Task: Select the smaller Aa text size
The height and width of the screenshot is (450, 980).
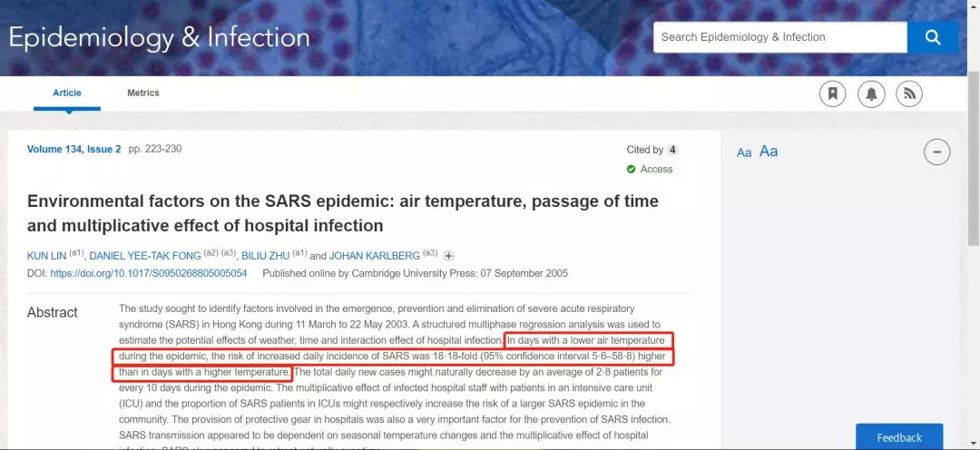Action: [744, 152]
